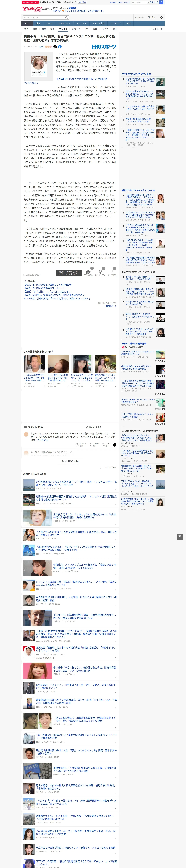Click the search magnifier button next to the keyword field
Screen dimensions: 186x868
coord(66,18)
